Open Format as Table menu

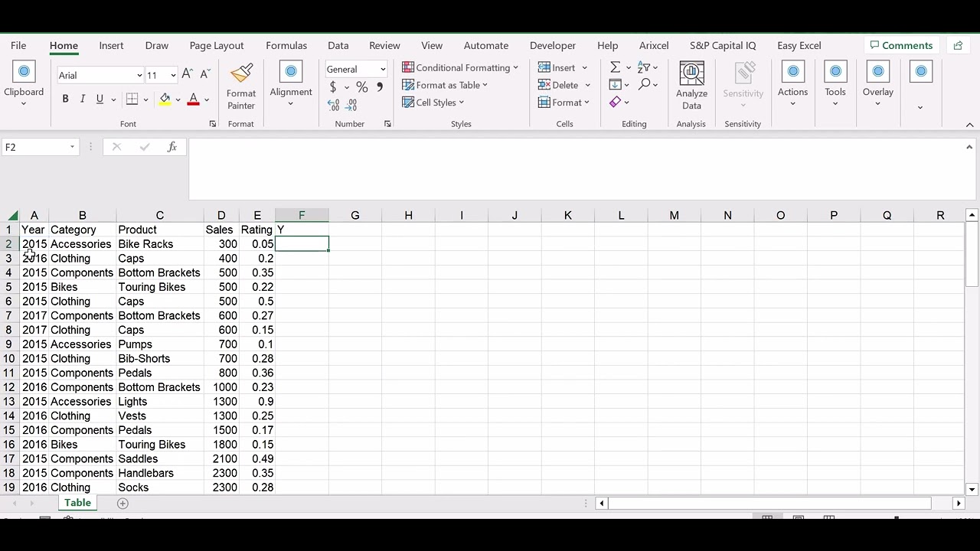(x=445, y=85)
